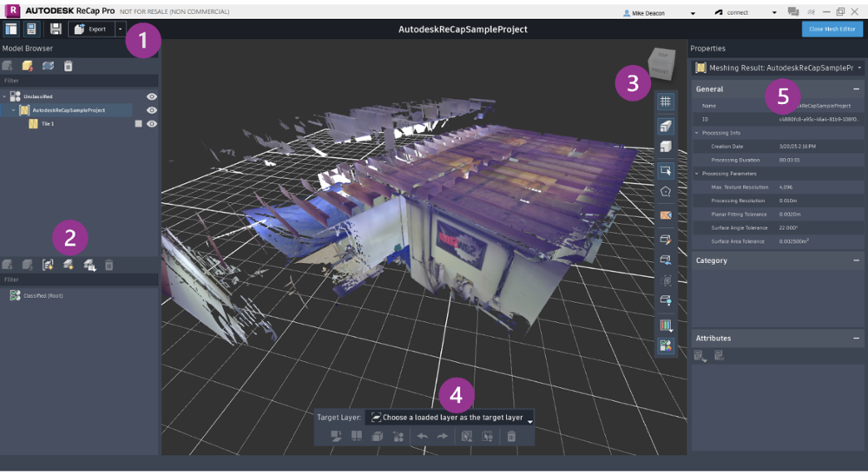Toggle visibility eye for Unclassified
This screenshot has height=474, width=868.
point(151,96)
